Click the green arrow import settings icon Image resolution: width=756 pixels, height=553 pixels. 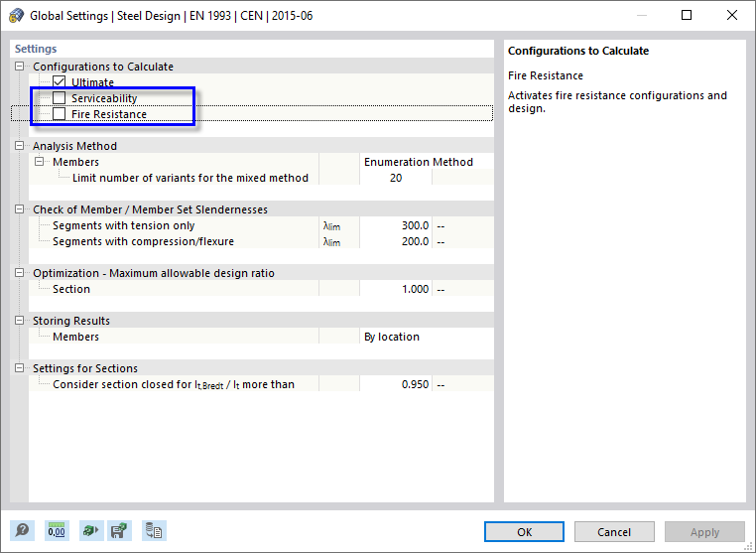pos(90,531)
